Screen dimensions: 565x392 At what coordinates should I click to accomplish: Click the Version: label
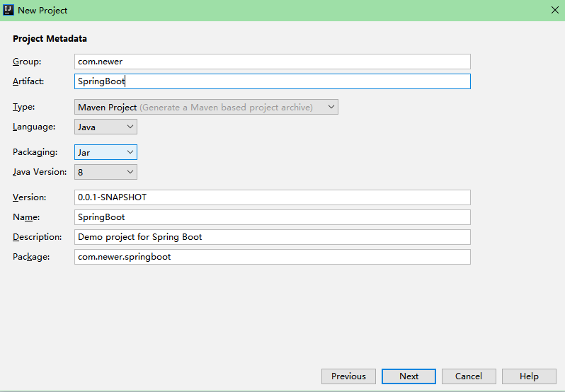click(x=30, y=197)
